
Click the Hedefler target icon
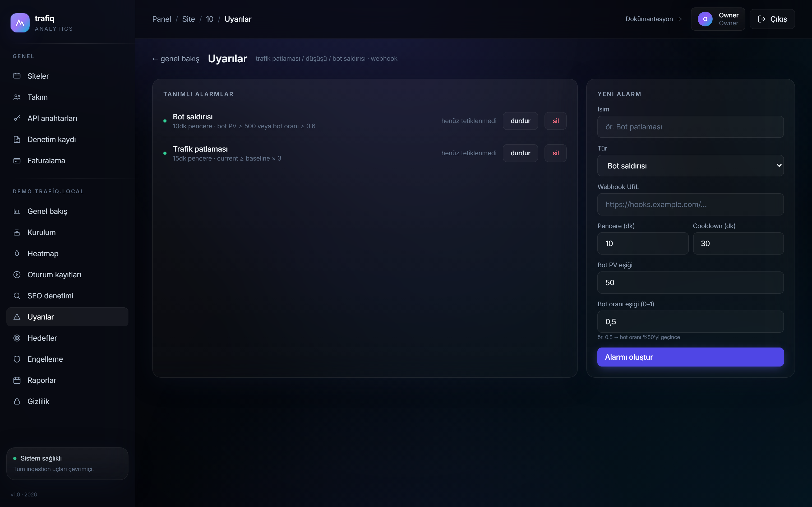coord(17,338)
